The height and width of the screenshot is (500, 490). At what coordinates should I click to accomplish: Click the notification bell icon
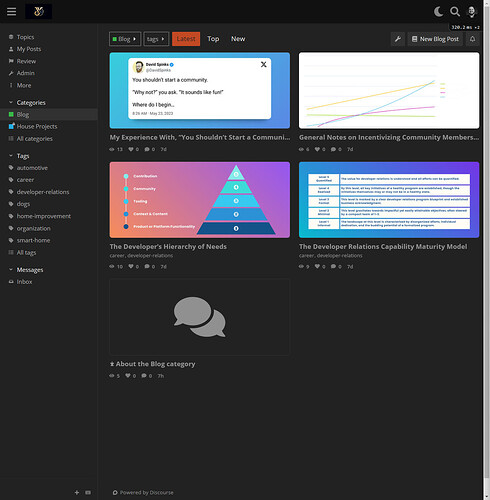coord(472,39)
